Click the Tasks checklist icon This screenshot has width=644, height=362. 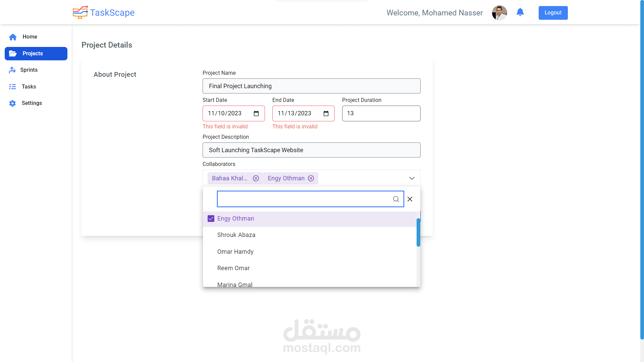(12, 86)
